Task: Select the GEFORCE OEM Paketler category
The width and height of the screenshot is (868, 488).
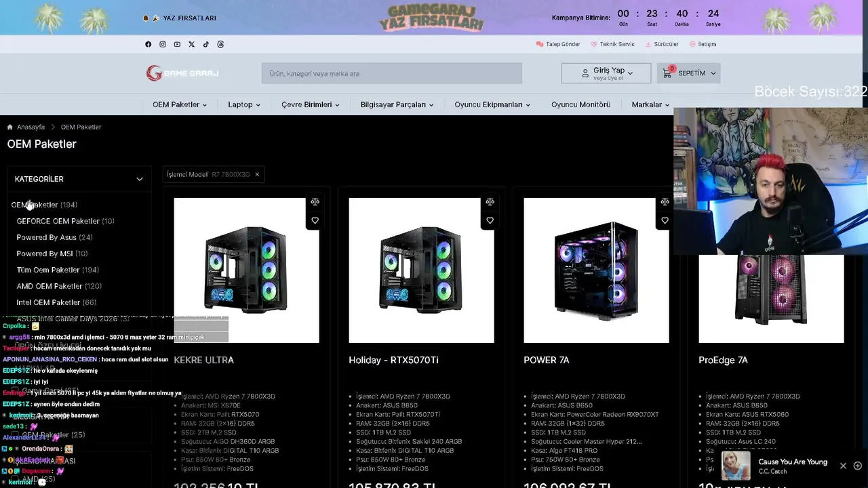Action: (x=65, y=221)
